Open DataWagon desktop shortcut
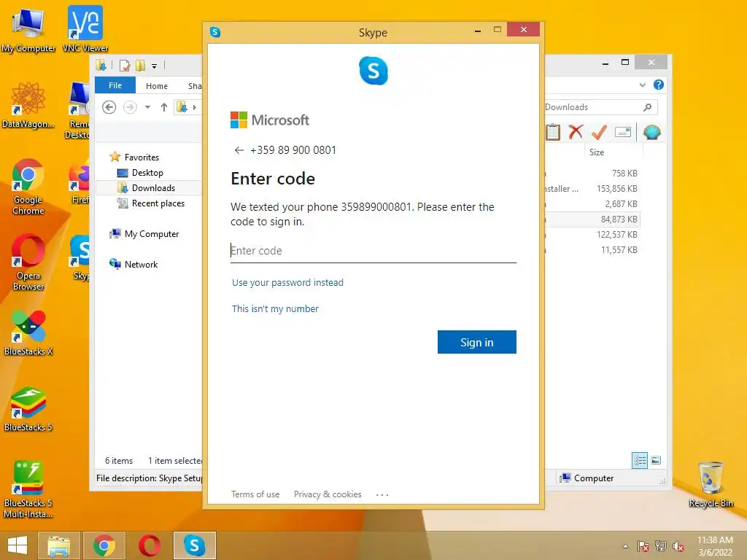This screenshot has width=747, height=560. tap(28, 105)
